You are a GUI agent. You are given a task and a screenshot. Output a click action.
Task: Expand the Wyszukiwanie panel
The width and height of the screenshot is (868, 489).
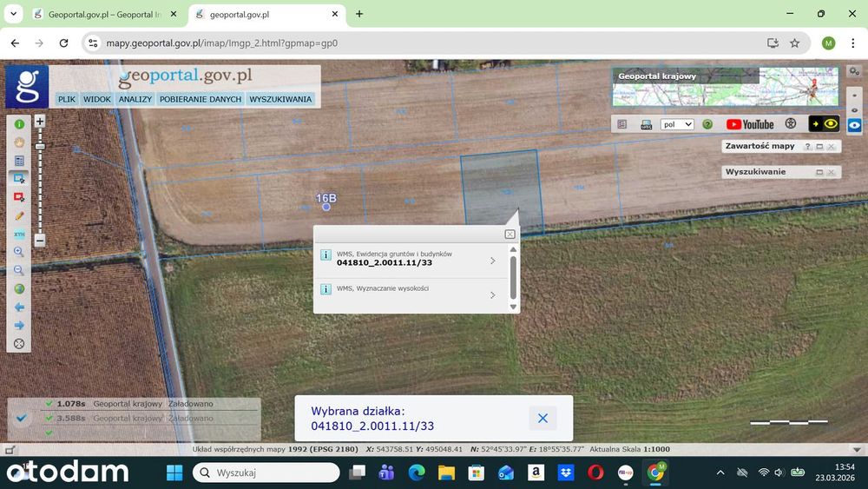820,172
